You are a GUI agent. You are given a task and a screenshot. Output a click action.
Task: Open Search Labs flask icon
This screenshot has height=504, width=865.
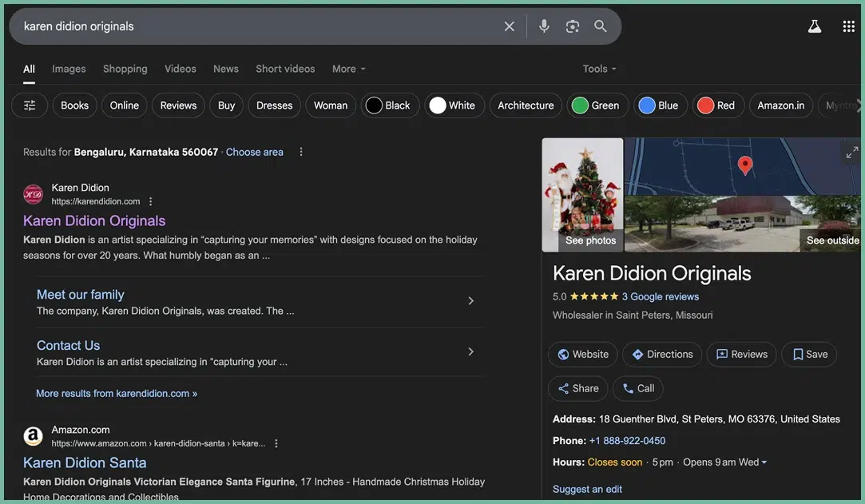click(814, 26)
